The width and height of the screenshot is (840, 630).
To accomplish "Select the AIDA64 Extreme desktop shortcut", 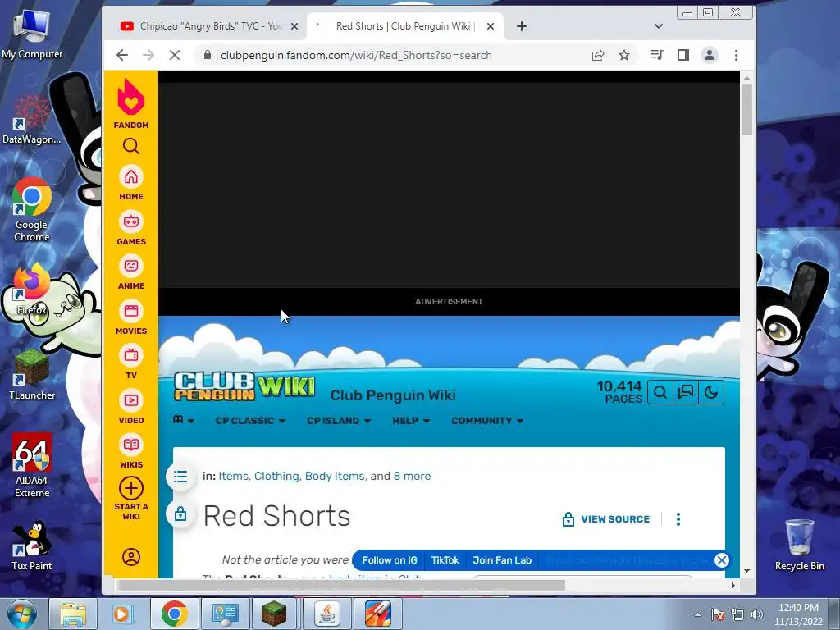I will click(32, 466).
